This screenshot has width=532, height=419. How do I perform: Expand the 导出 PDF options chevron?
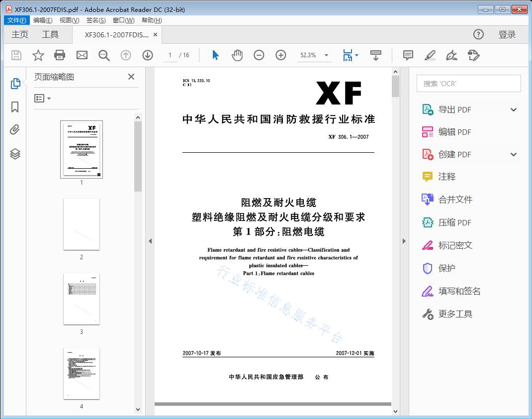[x=513, y=109]
